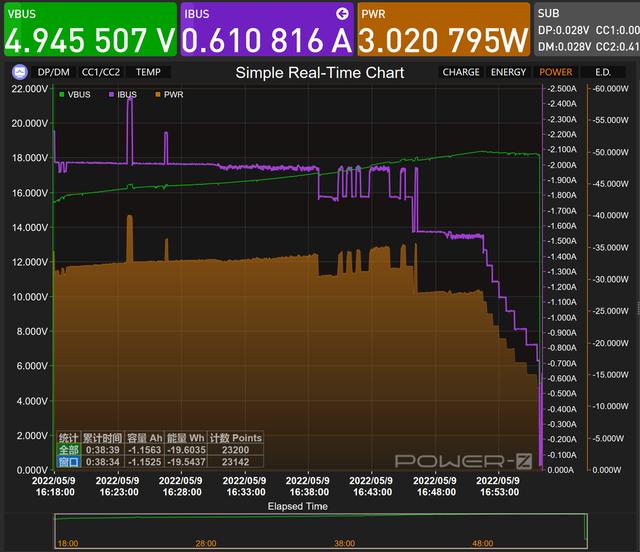
Task: Click the orange PWR power readout panel
Action: (443, 30)
